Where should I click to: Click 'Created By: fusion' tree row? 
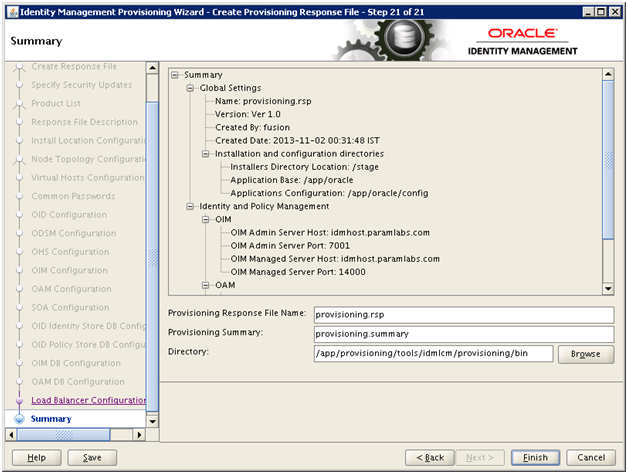(x=252, y=127)
